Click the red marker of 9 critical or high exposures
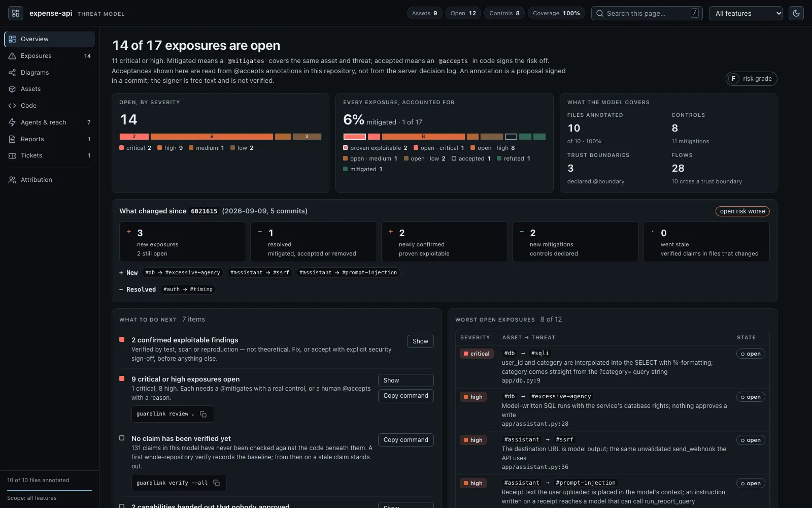Screen dimensions: 812x508 coord(122,378)
